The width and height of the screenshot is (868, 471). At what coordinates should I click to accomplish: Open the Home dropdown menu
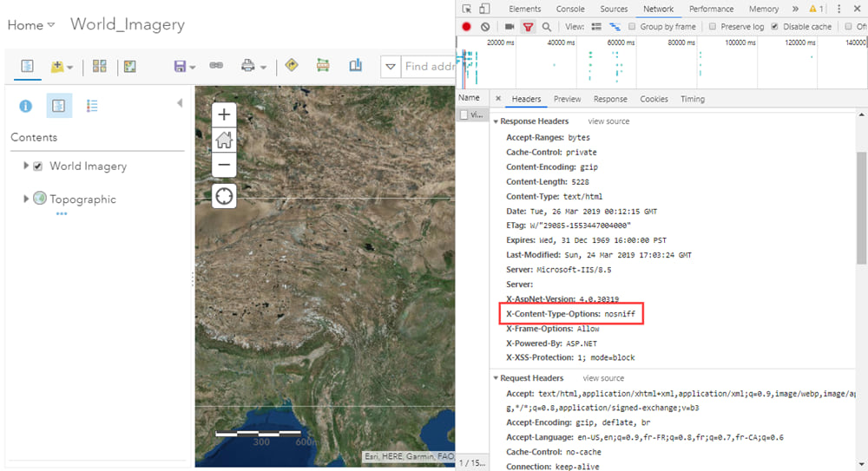pyautogui.click(x=31, y=25)
